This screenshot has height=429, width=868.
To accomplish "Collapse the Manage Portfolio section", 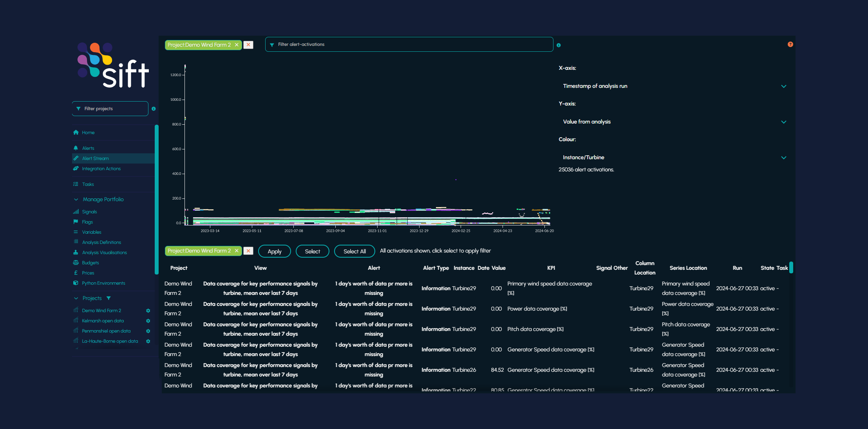I will (76, 200).
